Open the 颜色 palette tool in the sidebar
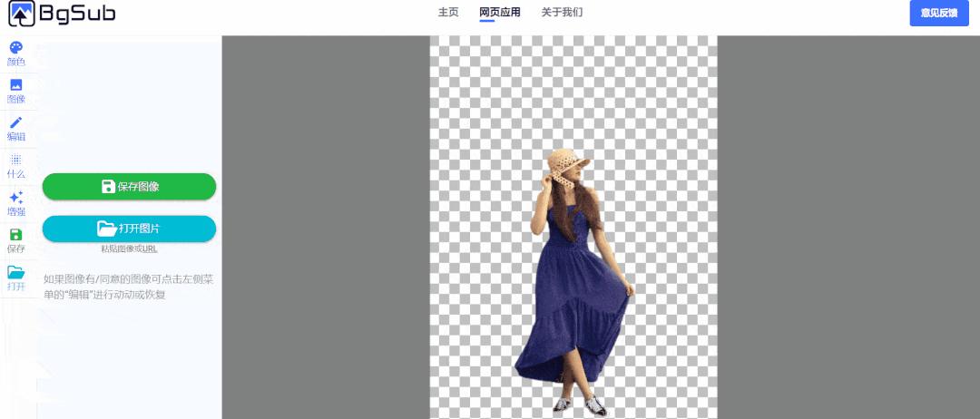 [x=16, y=48]
